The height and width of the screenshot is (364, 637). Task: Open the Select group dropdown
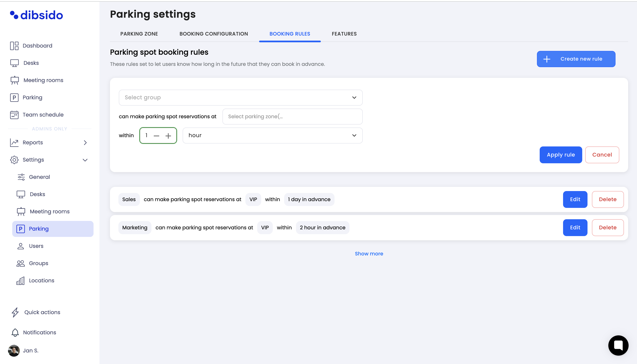tap(240, 97)
